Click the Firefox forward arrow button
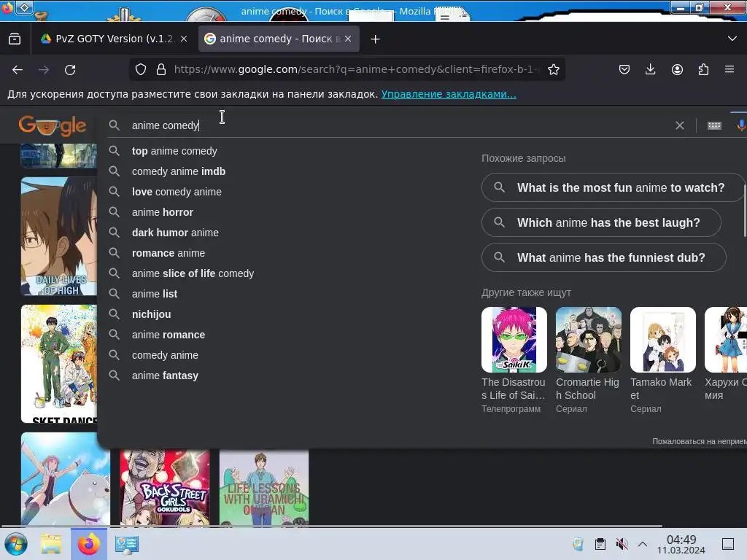Image resolution: width=747 pixels, height=560 pixels. pyautogui.click(x=44, y=70)
